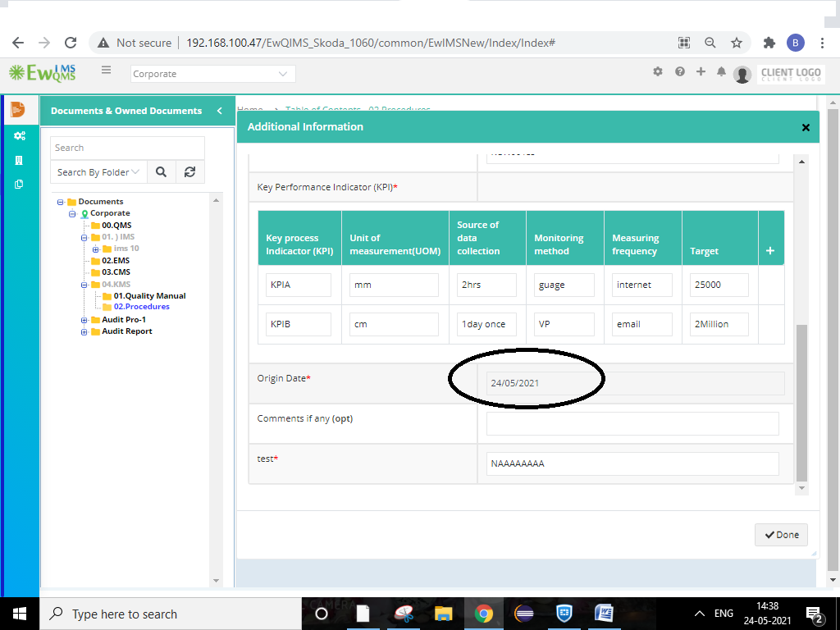The height and width of the screenshot is (630, 840).
Task: Click the monitoring method cell guage
Action: 564,285
